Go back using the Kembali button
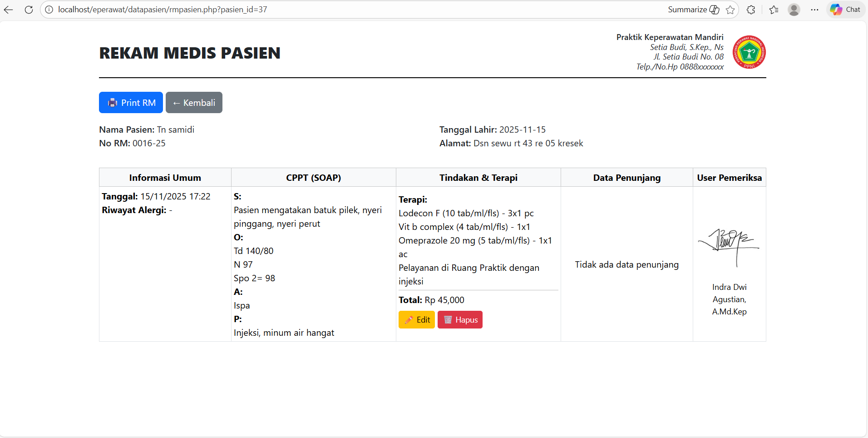The height and width of the screenshot is (438, 868). (x=194, y=103)
